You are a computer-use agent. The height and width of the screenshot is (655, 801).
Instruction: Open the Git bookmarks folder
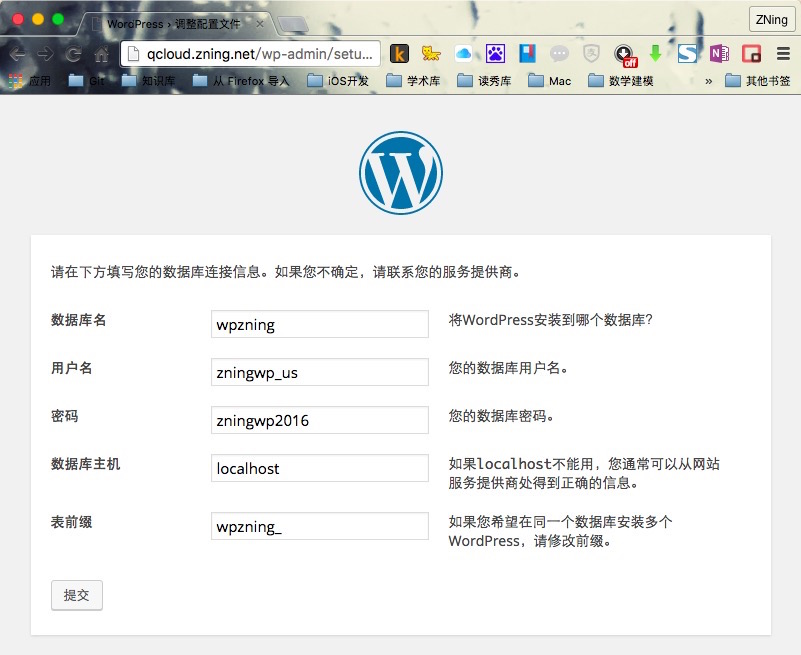click(x=86, y=81)
